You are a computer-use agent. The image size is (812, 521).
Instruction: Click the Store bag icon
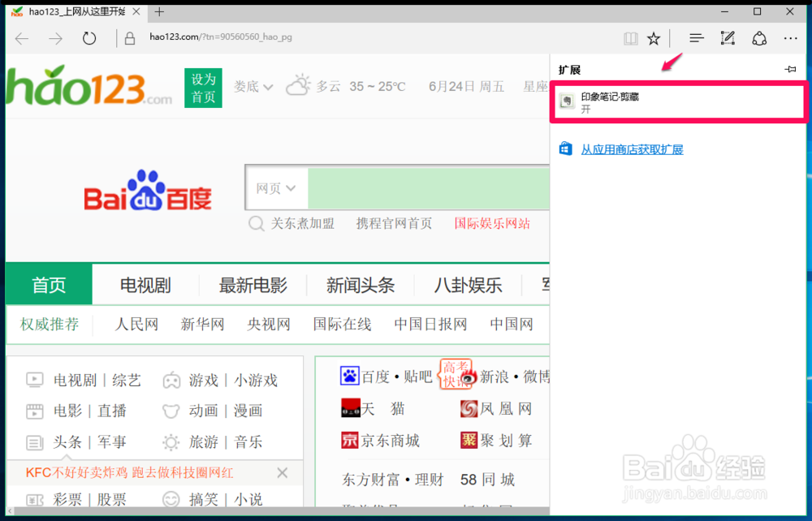[x=565, y=149]
